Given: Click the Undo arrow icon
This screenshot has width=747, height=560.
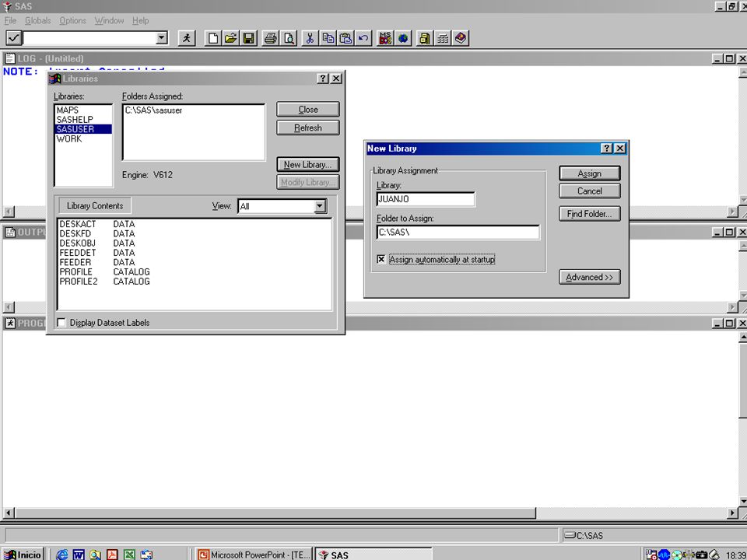Looking at the screenshot, I should tap(363, 38).
